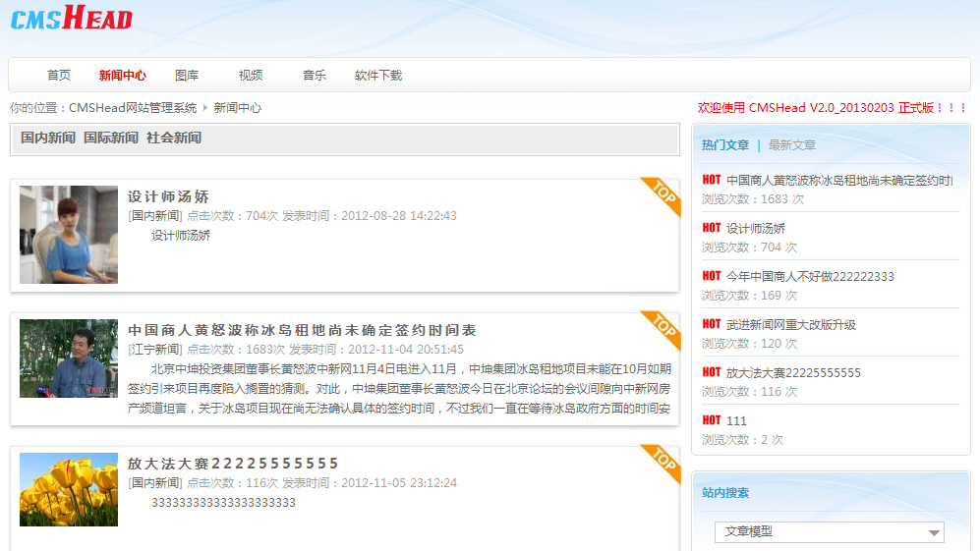Open the 社会新闻 category
The width and height of the screenshot is (980, 551).
coord(174,138)
